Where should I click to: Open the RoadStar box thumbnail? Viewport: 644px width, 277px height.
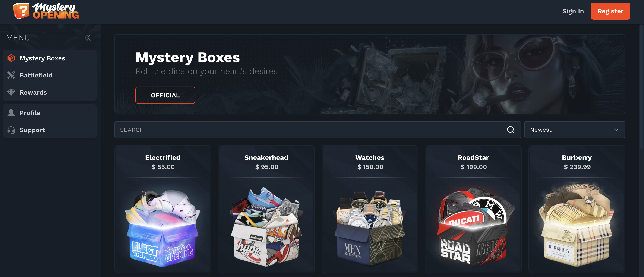tap(473, 226)
